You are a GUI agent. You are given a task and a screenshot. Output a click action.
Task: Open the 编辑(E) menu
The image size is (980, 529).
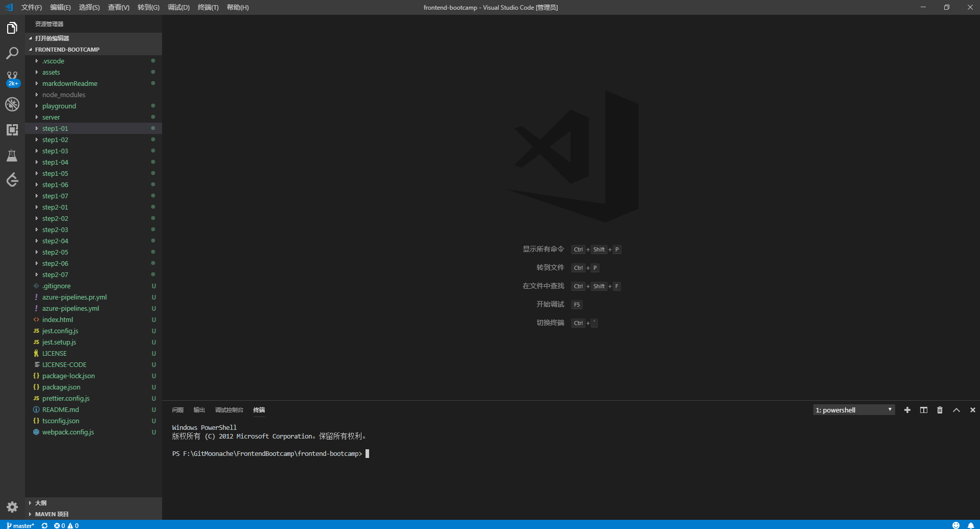60,7
